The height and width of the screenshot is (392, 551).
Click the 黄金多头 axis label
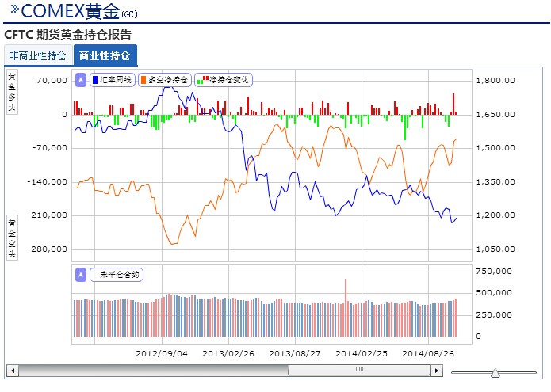[x=12, y=92]
